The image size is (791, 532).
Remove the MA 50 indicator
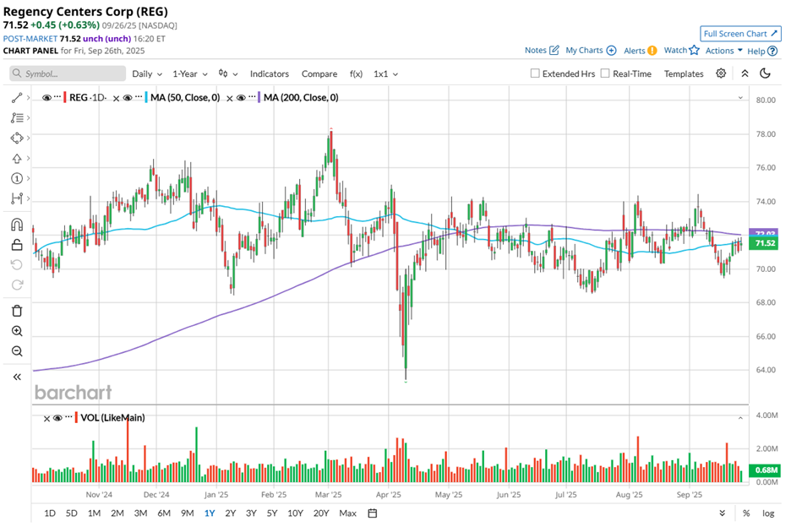(x=116, y=98)
